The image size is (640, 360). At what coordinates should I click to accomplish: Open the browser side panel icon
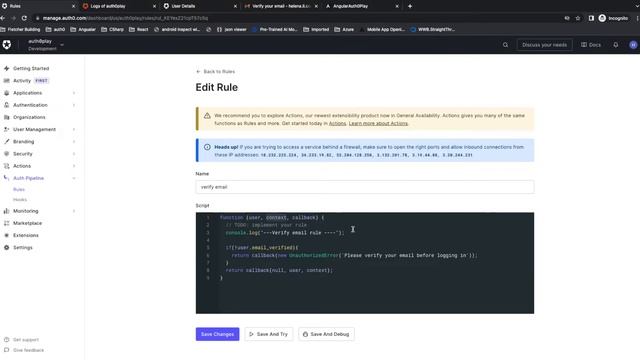591,18
